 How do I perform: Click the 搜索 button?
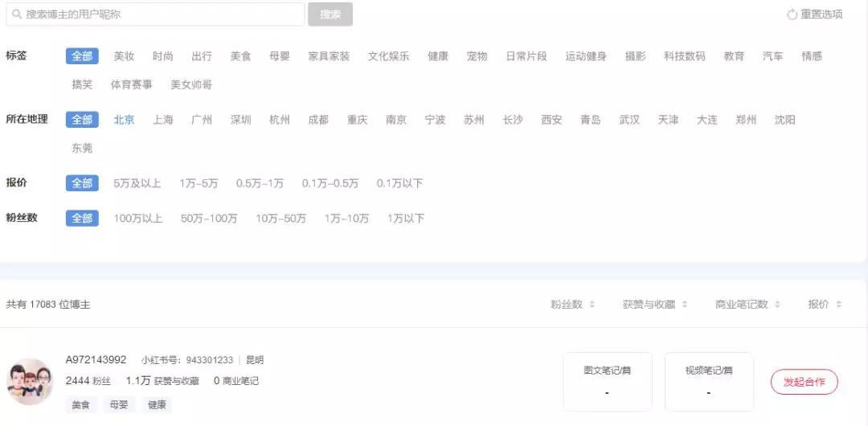click(x=330, y=14)
